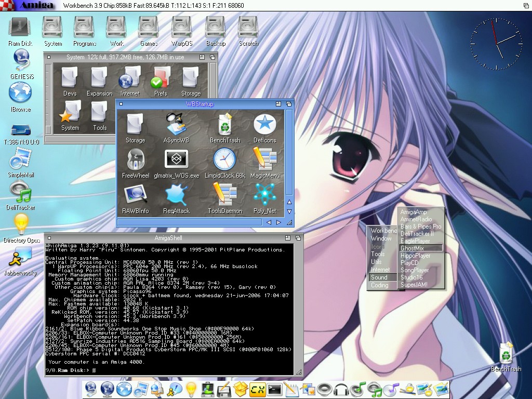Select BenchTrash icon in WBStartup window
Viewport: 532px width, 399px height.
(x=225, y=128)
